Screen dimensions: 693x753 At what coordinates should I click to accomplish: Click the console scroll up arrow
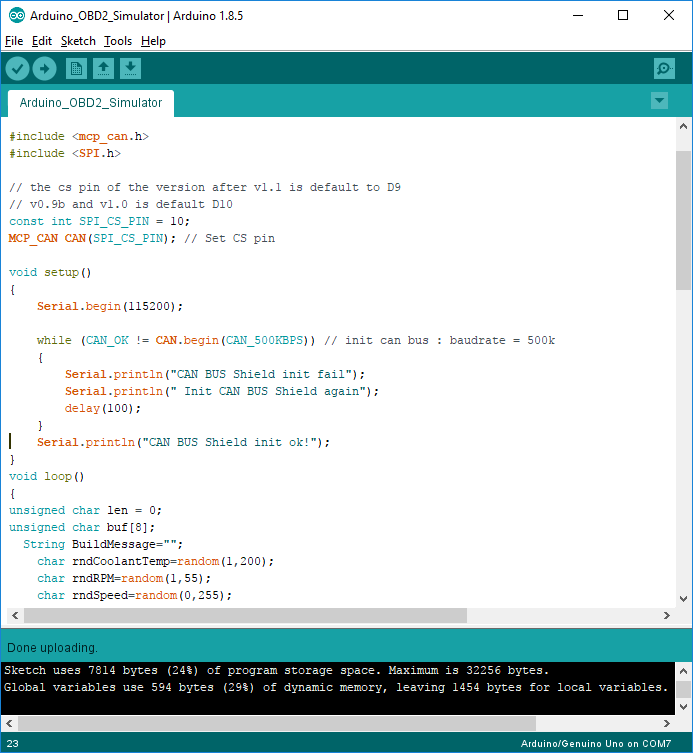point(684,671)
